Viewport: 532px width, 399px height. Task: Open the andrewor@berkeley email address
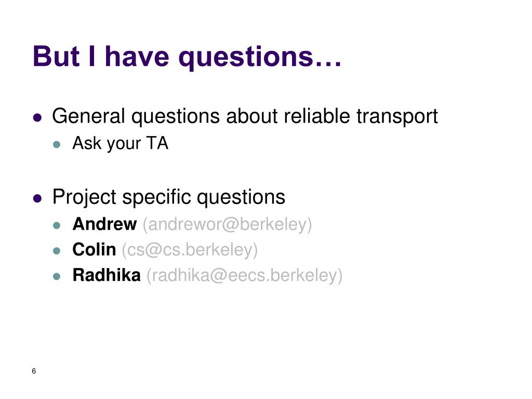[227, 224]
